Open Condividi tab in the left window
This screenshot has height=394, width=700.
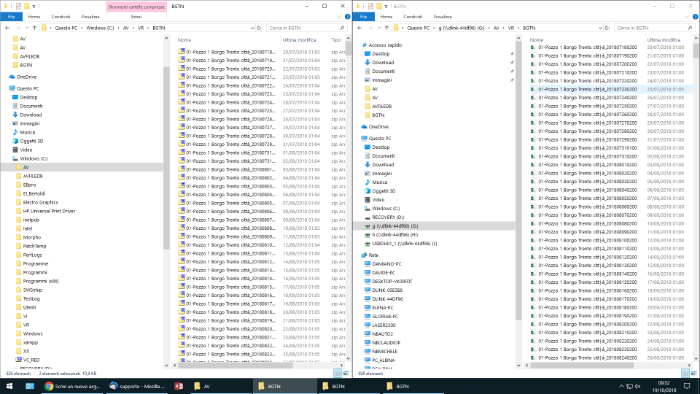(x=61, y=17)
